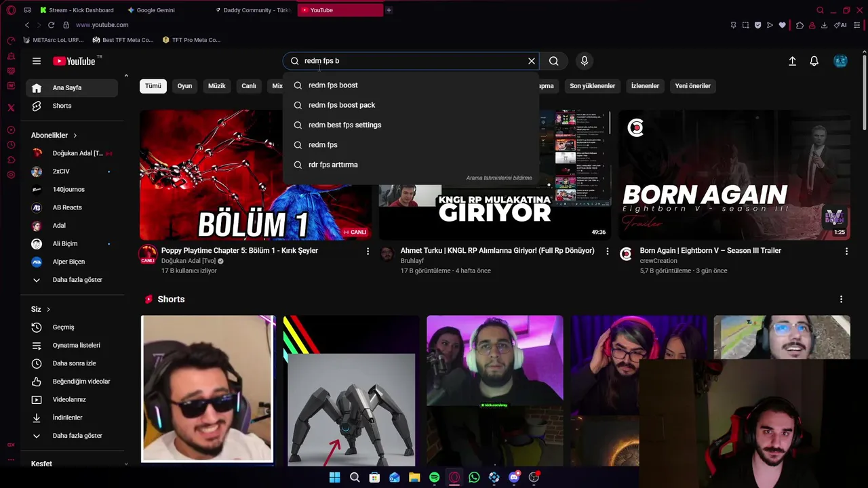Click the magnifier search button
This screenshot has width=868, height=488.
[554, 61]
